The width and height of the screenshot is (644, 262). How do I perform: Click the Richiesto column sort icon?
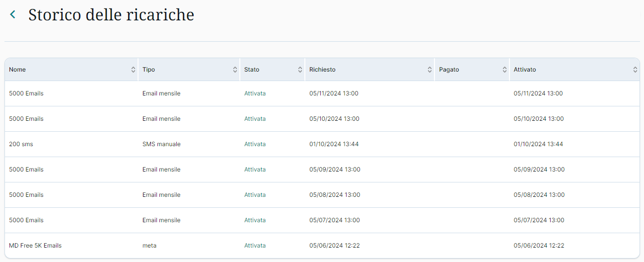click(x=429, y=70)
